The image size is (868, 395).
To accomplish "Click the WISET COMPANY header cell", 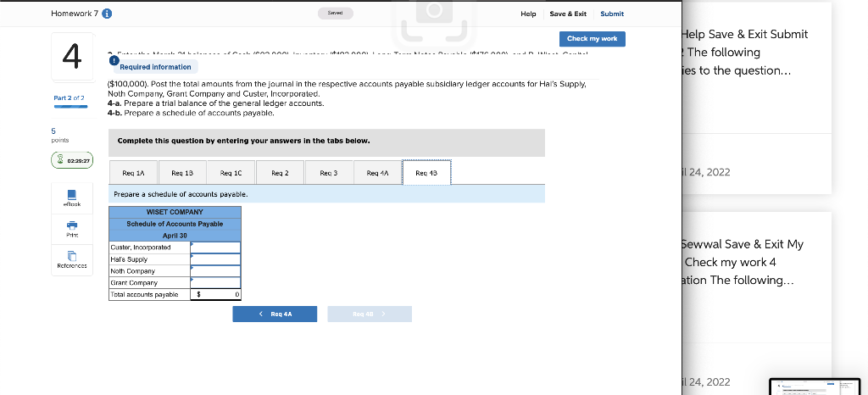I will tap(175, 212).
